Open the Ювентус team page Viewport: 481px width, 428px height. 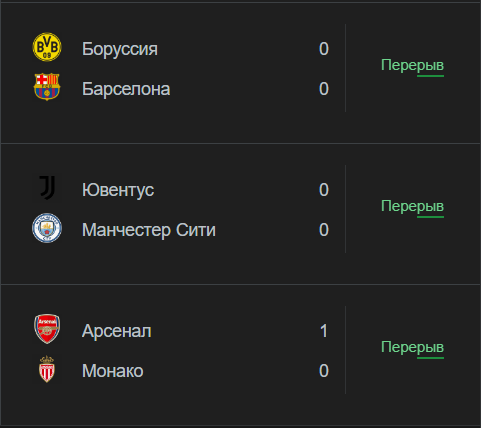[x=118, y=190]
